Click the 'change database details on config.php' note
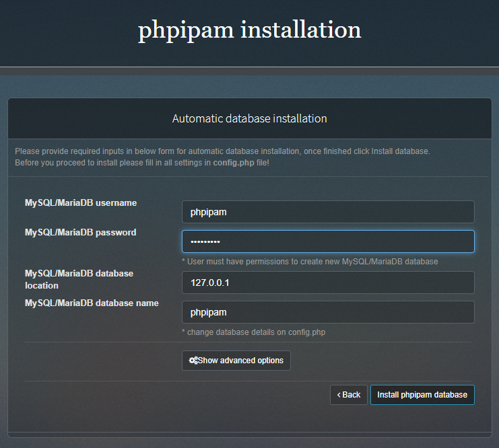 pos(254,332)
